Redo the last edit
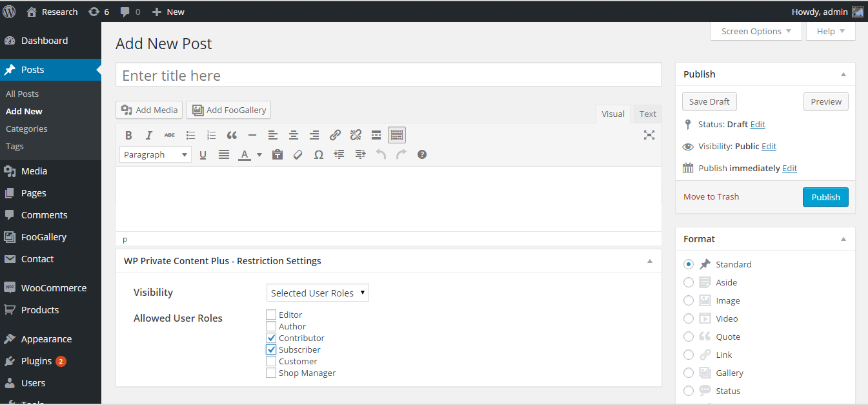Screen dimensions: 868x405 401,154
